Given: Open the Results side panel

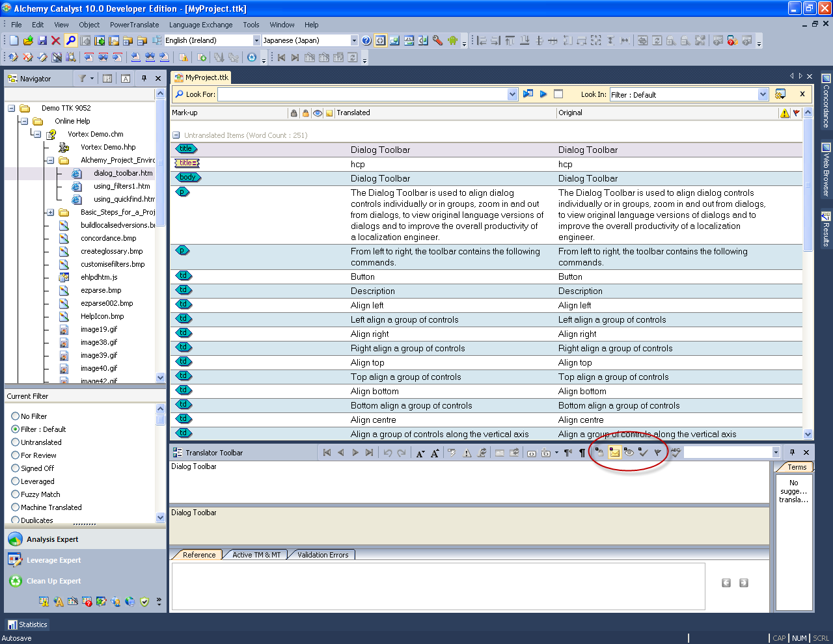Looking at the screenshot, I should pos(826,228).
